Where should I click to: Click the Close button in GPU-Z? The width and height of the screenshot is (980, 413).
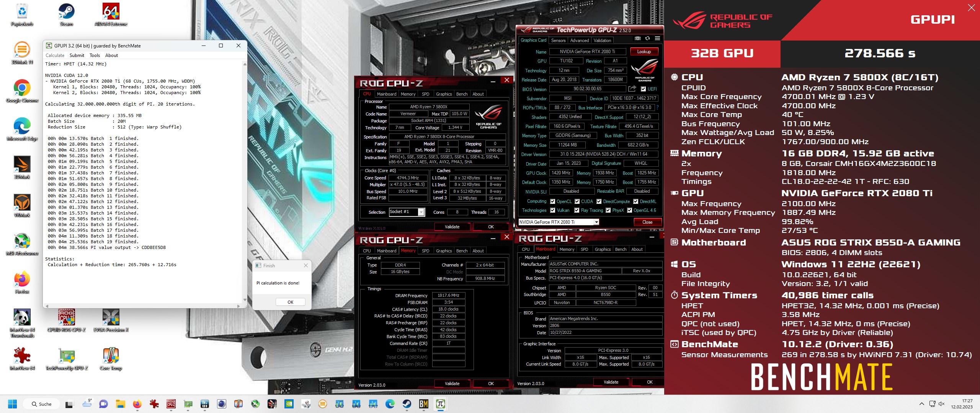click(647, 222)
